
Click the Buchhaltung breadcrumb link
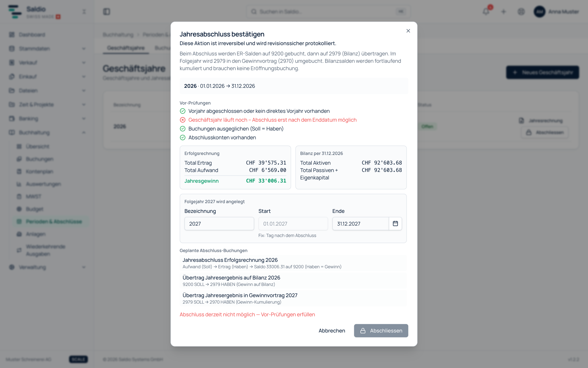pyautogui.click(x=118, y=35)
